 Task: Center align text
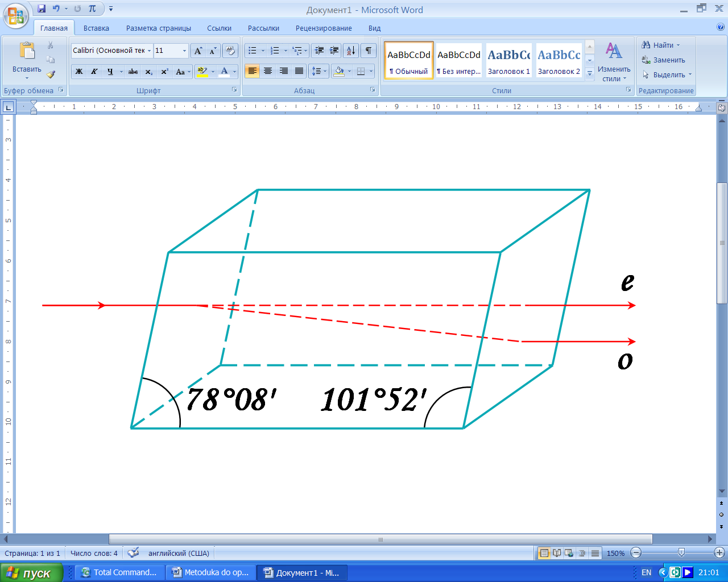(268, 71)
